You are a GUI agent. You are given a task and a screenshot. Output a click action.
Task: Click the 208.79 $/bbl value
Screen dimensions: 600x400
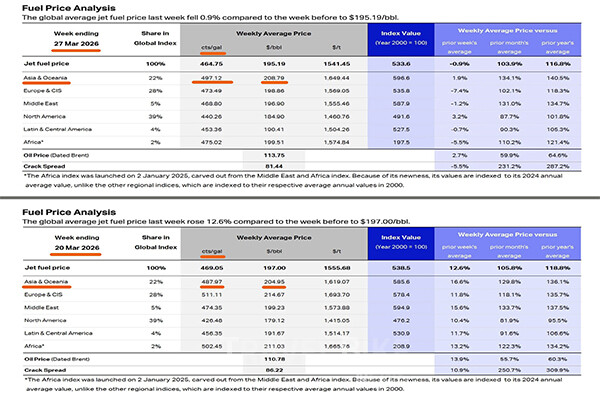(x=274, y=78)
